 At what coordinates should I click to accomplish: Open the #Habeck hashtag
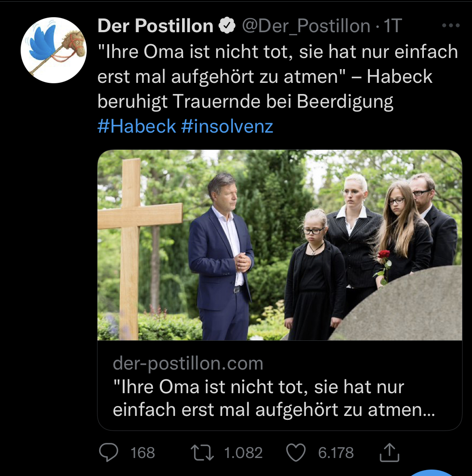point(137,127)
